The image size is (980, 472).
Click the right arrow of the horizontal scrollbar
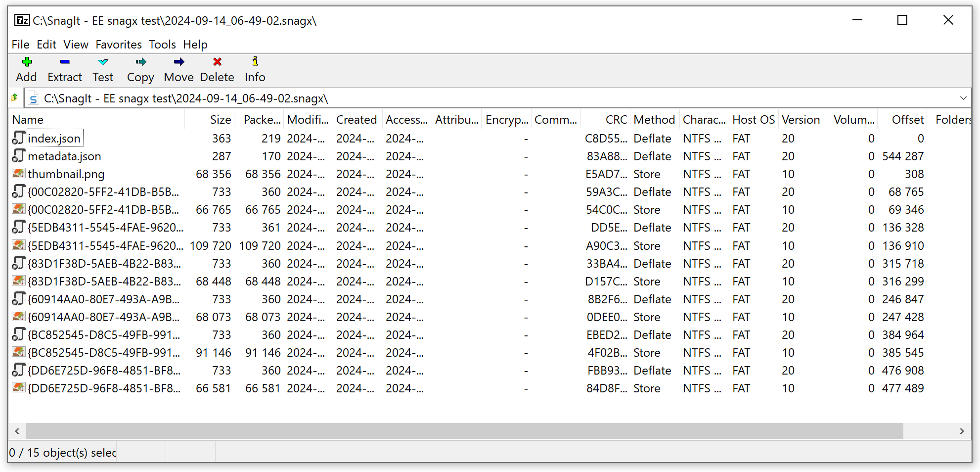click(962, 431)
